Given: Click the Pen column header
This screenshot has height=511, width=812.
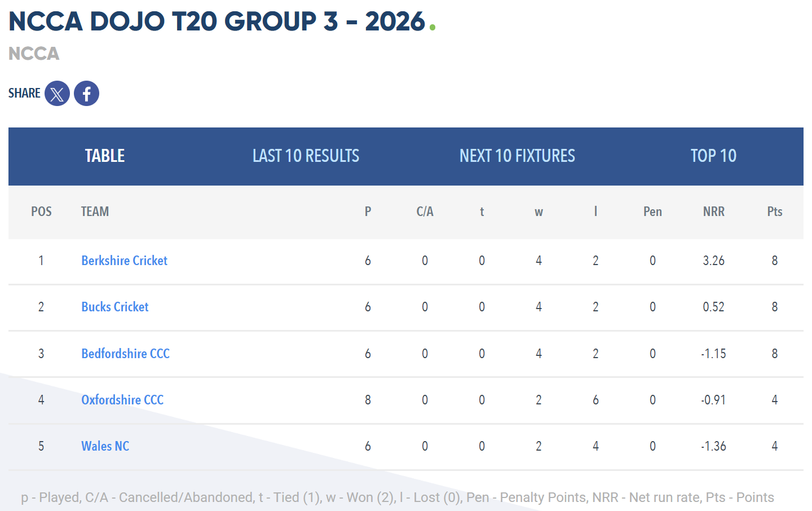Looking at the screenshot, I should pos(652,212).
